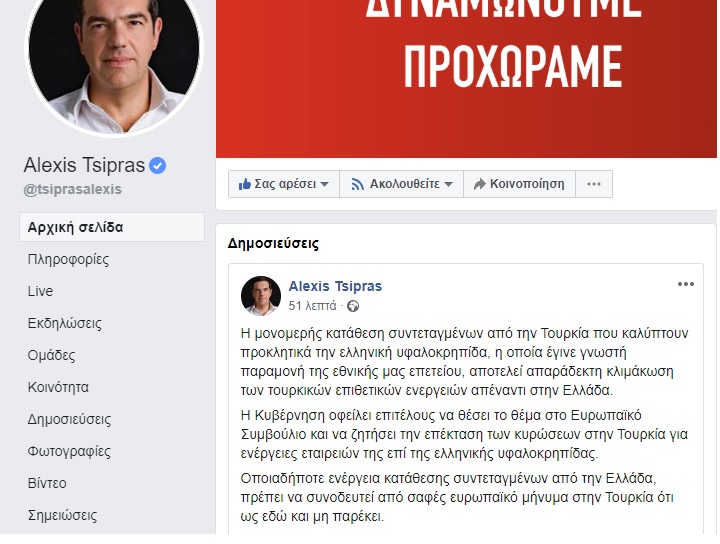Open the three-dots page options button
720x544 pixels.
[594, 184]
